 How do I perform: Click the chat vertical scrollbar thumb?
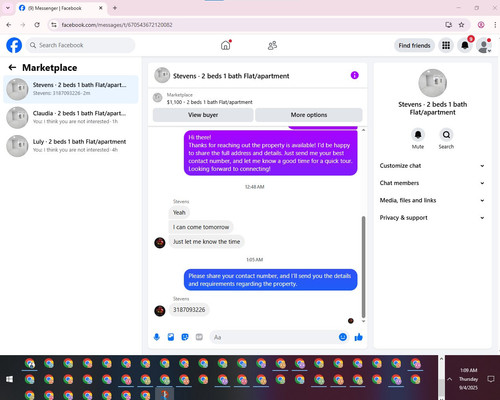point(363,267)
